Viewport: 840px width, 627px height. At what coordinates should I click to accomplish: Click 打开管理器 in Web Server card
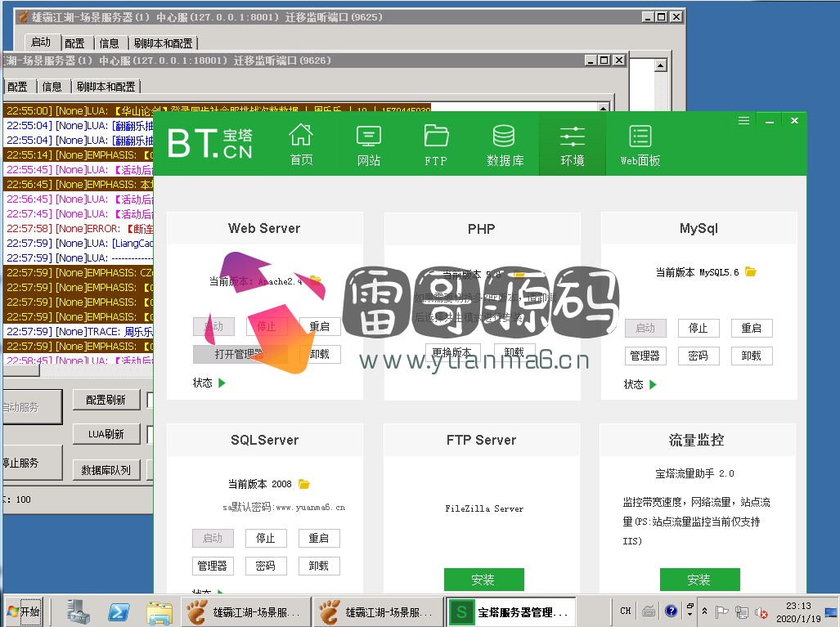point(239,354)
